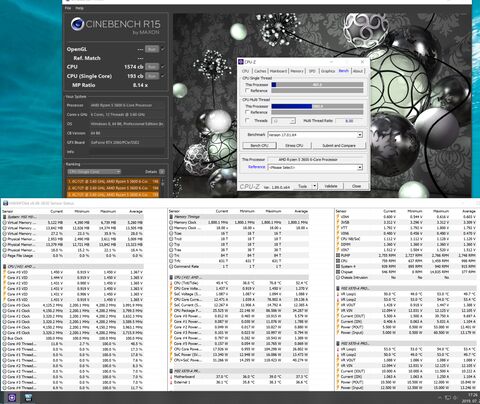Run the CPU test in Cinebench
480x404 pixels.
(x=152, y=67)
